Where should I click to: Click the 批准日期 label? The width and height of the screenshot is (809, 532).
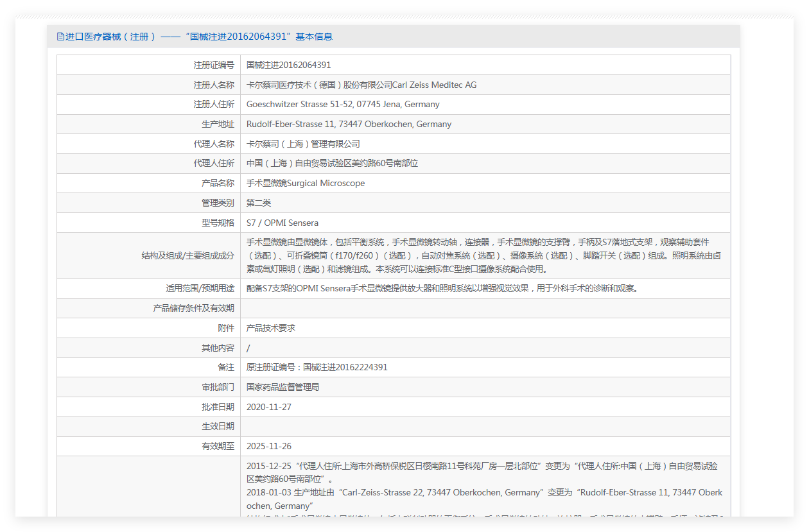click(218, 407)
